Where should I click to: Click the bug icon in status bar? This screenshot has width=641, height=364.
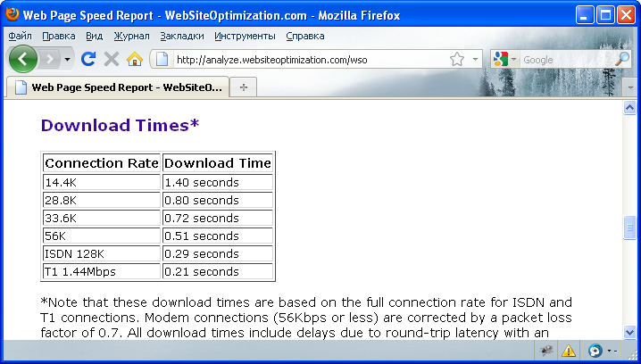click(x=546, y=351)
